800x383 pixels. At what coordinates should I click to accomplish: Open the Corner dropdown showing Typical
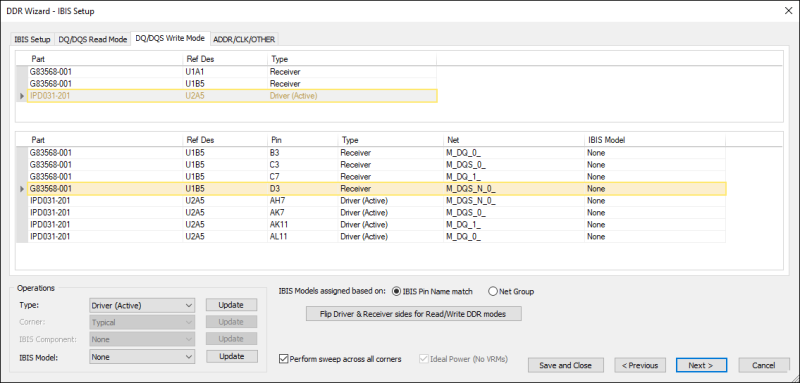pyautogui.click(x=142, y=322)
